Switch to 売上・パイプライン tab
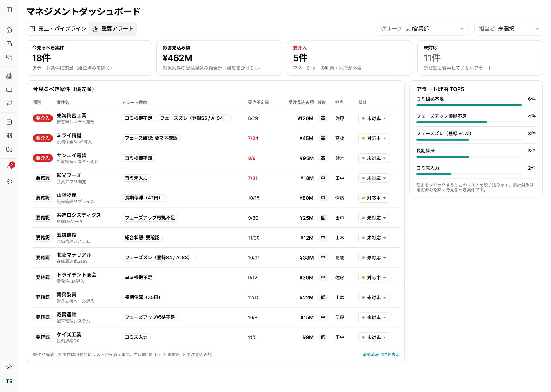Viewport: 551px width, 392px height. (x=58, y=29)
